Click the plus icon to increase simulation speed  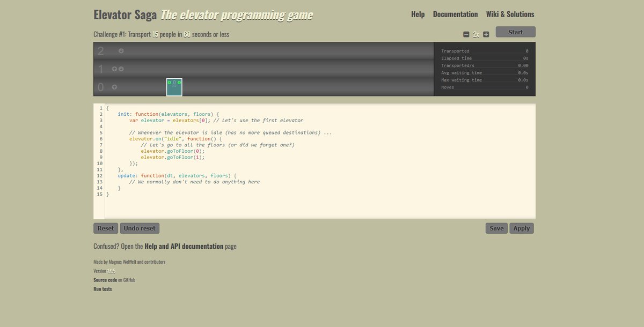486,33
